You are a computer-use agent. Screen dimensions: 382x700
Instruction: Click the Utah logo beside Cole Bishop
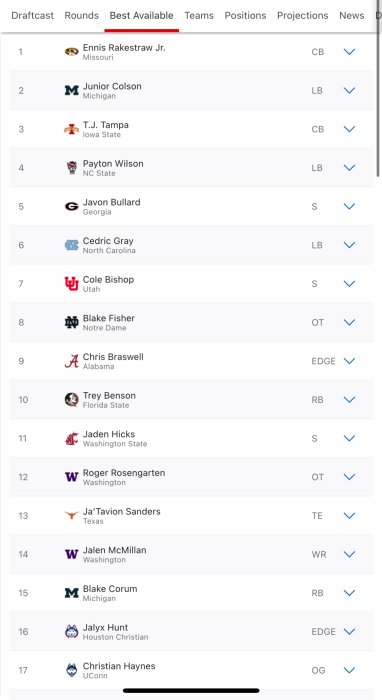coord(71,283)
